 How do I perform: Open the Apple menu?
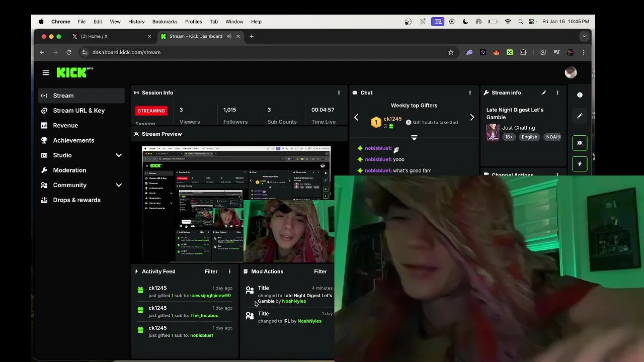[41, 22]
